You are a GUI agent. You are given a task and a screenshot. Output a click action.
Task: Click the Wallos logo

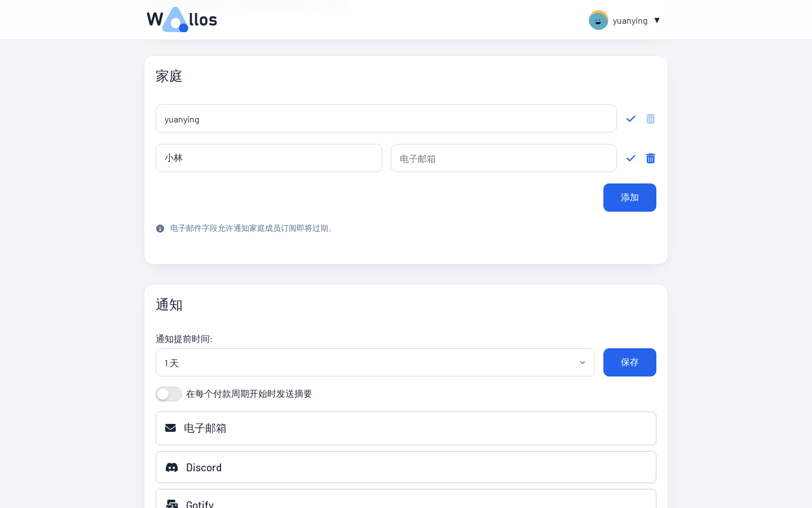click(182, 20)
